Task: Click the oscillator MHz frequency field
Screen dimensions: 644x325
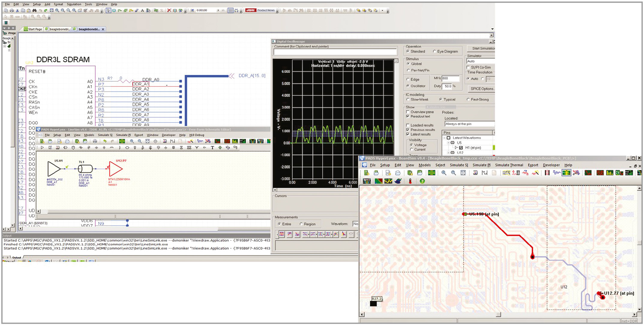Action: pos(450,78)
